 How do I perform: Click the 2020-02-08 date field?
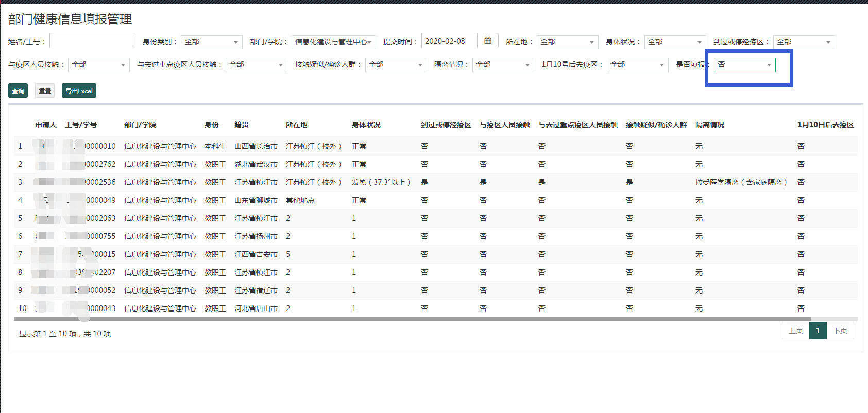pos(449,41)
